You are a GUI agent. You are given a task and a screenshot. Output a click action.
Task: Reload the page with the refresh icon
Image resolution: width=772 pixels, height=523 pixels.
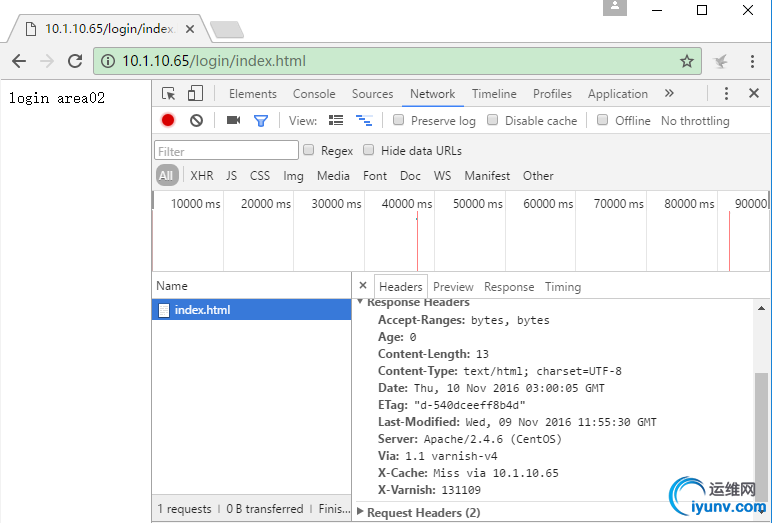coord(75,61)
